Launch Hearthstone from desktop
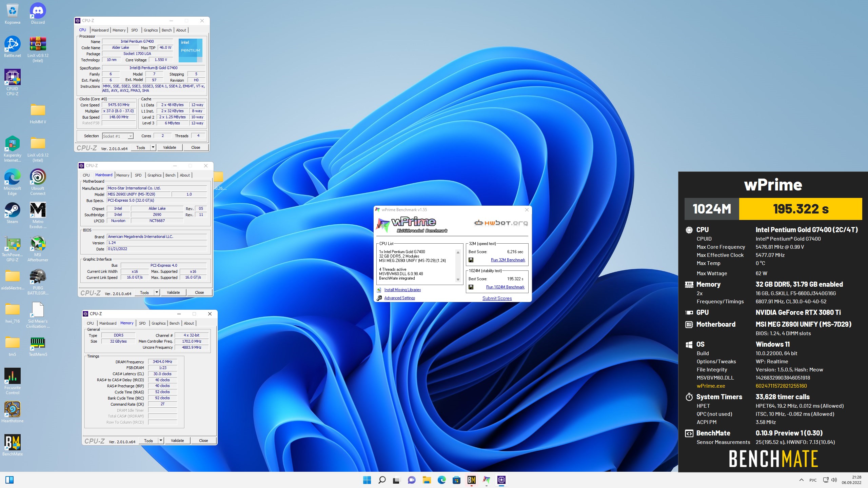 (13, 412)
